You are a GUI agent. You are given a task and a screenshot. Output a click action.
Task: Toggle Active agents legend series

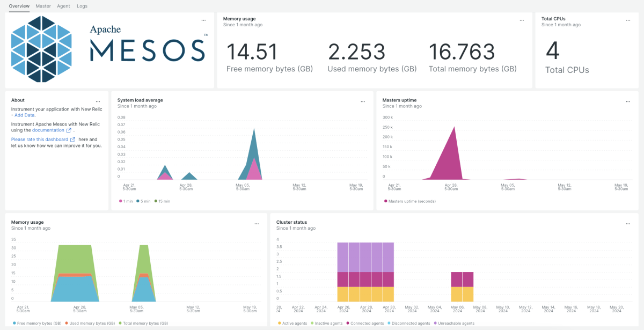[292, 323]
